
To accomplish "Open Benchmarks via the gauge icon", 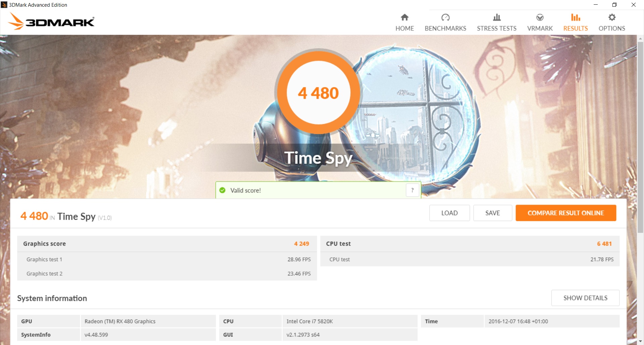I will (x=445, y=17).
